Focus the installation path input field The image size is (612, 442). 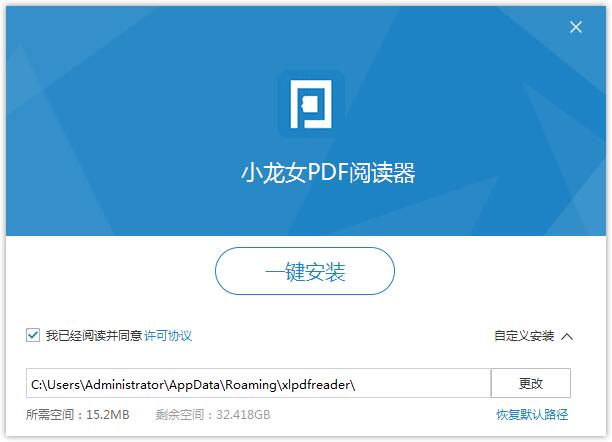tap(258, 384)
